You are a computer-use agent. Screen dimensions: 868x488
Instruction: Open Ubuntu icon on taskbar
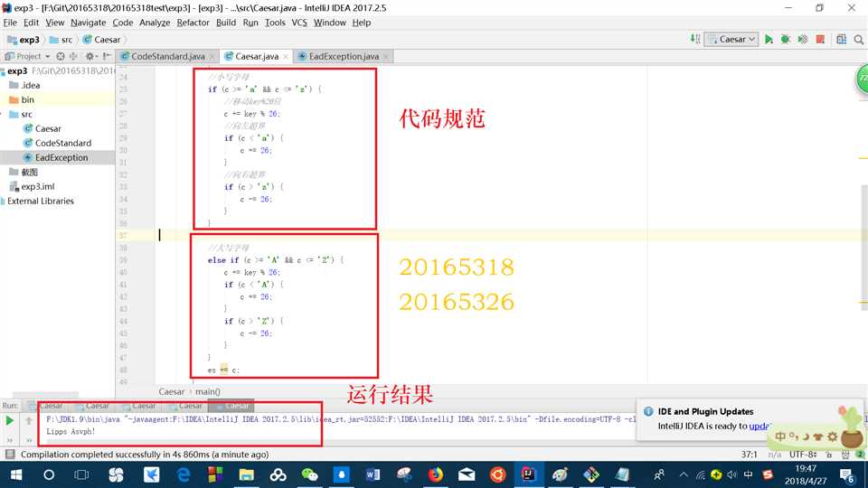tap(497, 474)
